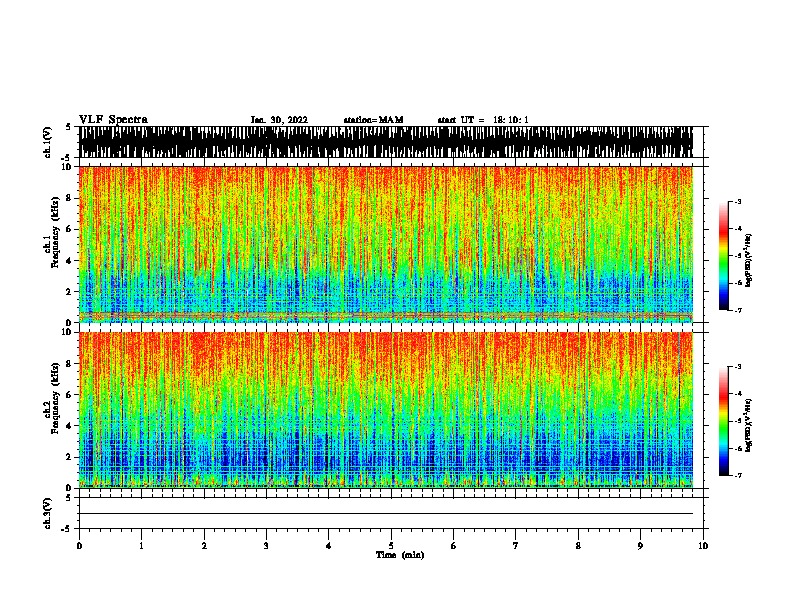Click the 'Time (min)' axis label
Viewport: 792px width, 612px height.
pyautogui.click(x=400, y=555)
